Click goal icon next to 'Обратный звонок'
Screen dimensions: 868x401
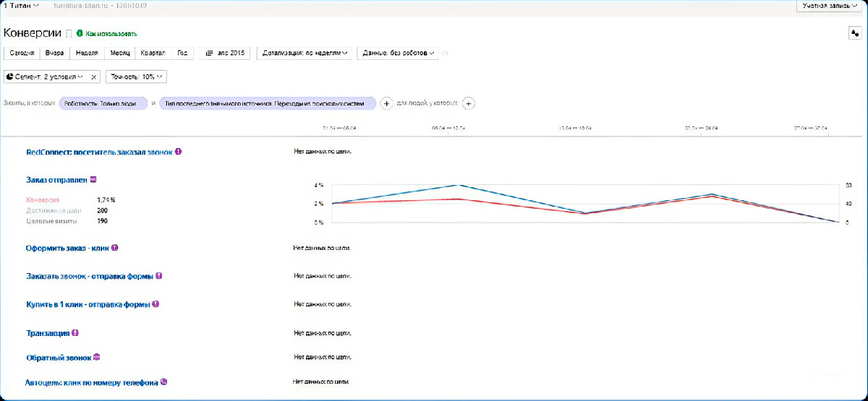tap(97, 357)
